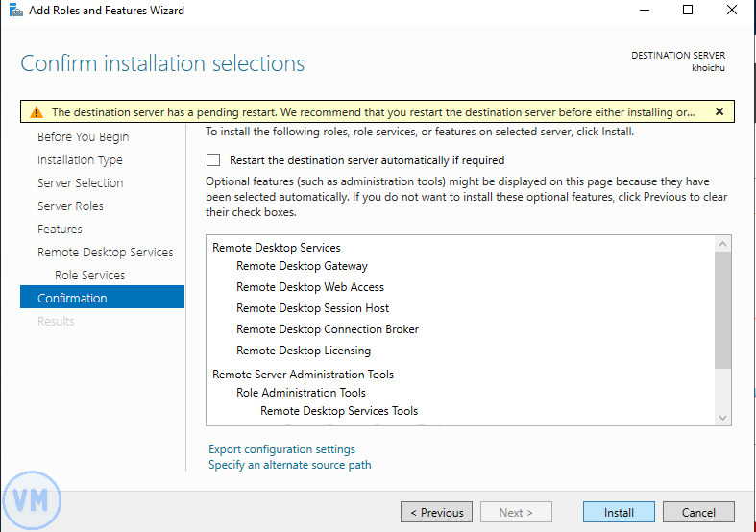
Task: Open the Features step in sidebar
Action: tap(60, 230)
